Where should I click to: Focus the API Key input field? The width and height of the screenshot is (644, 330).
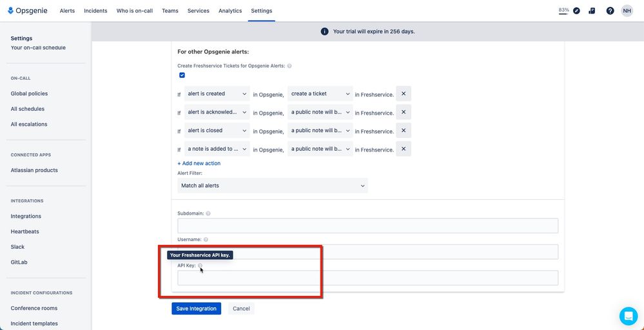tap(367, 278)
